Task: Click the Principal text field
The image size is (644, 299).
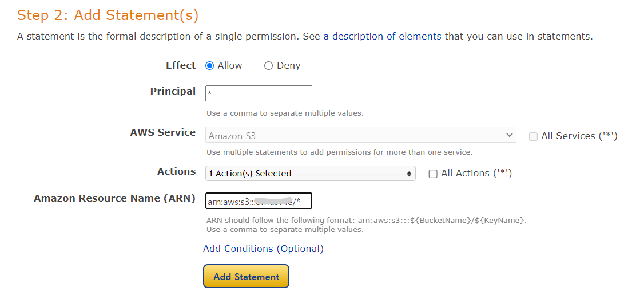Action: (x=259, y=93)
